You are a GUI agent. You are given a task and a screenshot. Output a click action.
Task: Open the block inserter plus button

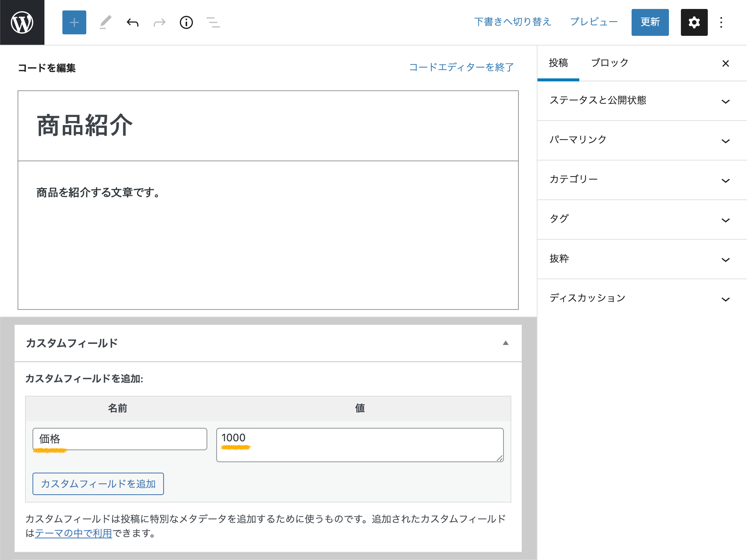click(x=74, y=22)
